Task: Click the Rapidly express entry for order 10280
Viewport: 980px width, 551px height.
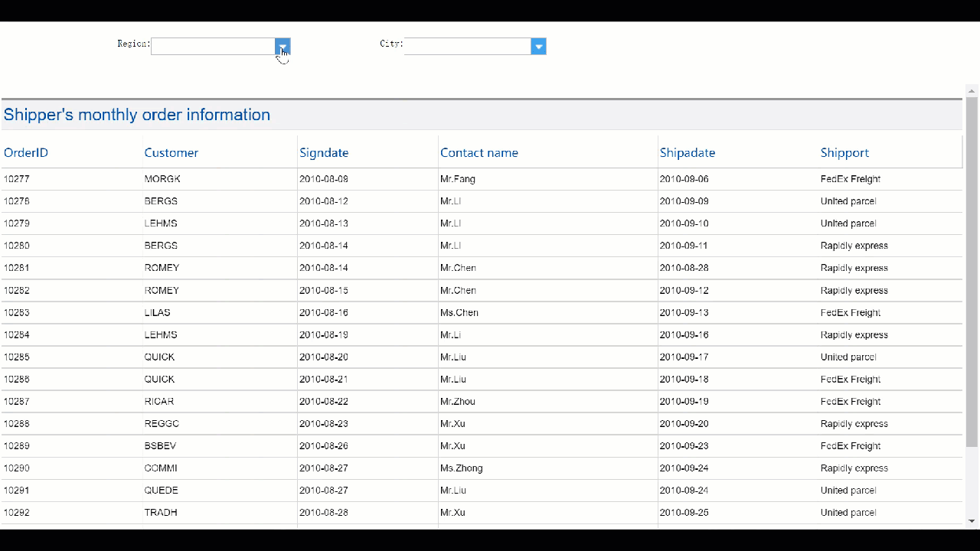Action: pyautogui.click(x=854, y=245)
